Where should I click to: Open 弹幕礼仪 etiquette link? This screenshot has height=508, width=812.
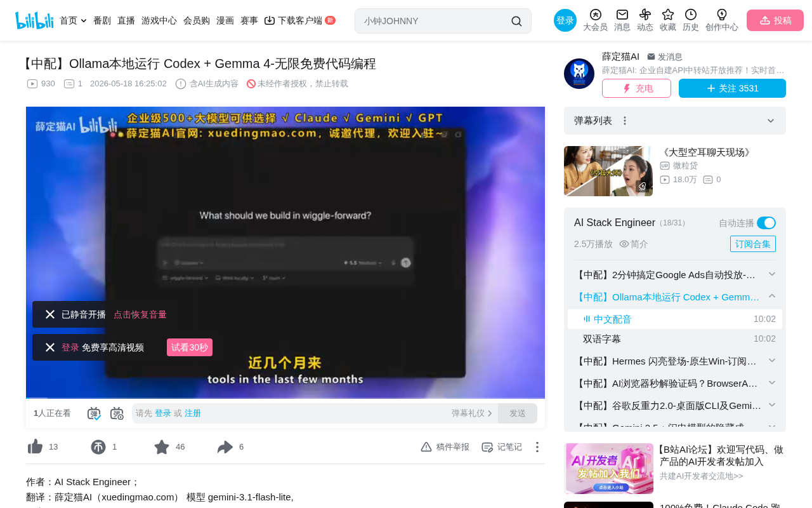point(472,413)
